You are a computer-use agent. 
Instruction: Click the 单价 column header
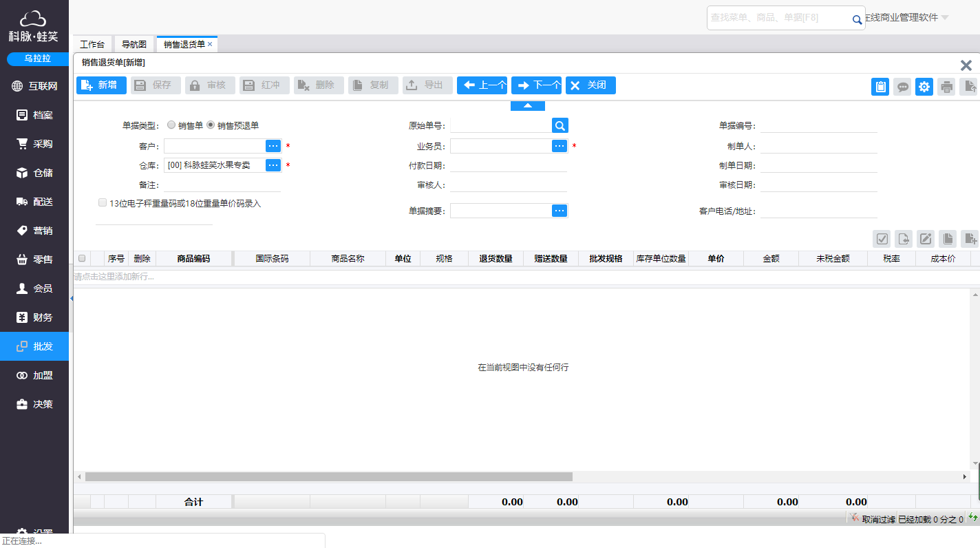tap(716, 259)
